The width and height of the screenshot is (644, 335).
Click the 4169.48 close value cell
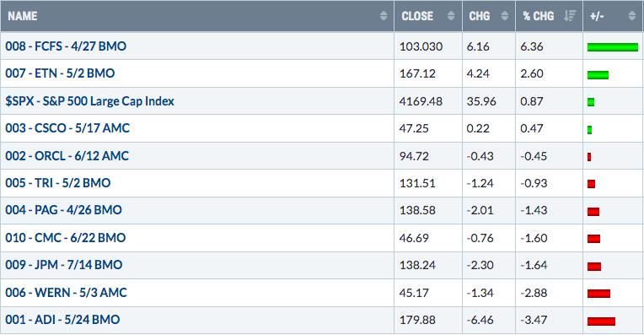tap(428, 101)
